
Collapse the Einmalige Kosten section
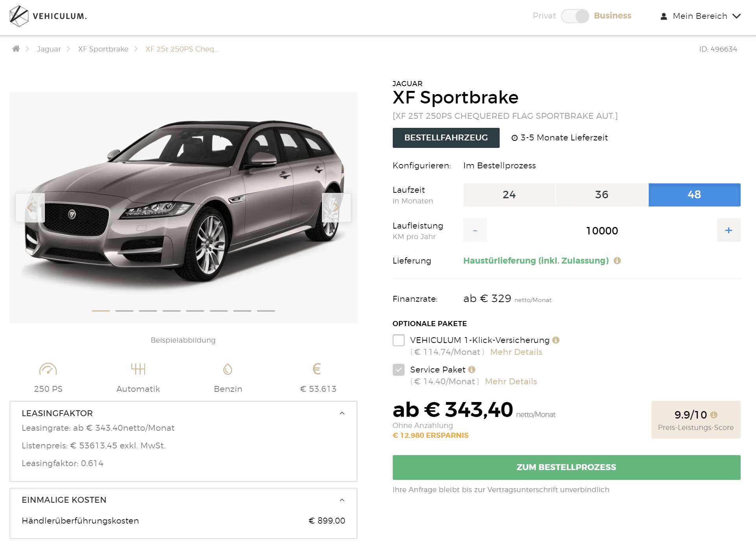[342, 500]
